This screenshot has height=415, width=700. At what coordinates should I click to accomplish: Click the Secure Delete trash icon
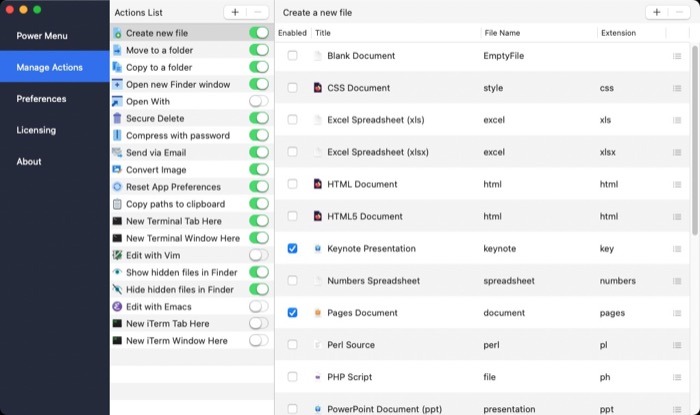[x=117, y=119]
